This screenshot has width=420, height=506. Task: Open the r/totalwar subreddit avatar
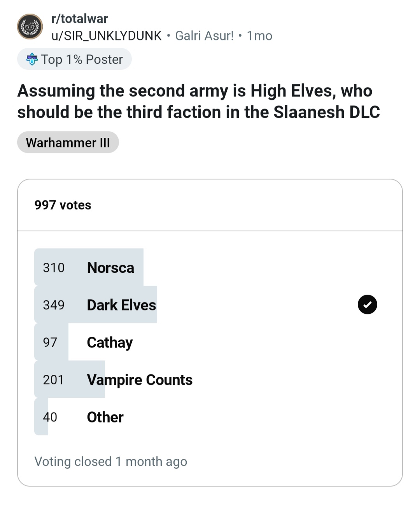pyautogui.click(x=30, y=27)
